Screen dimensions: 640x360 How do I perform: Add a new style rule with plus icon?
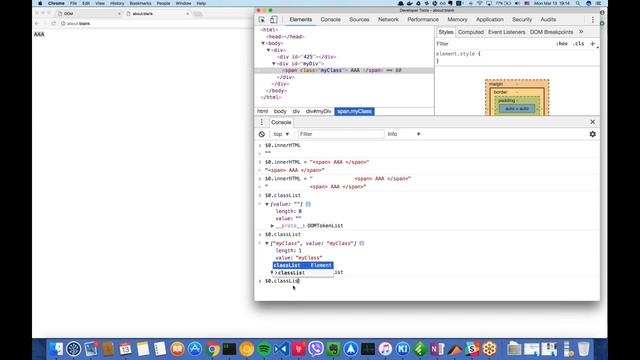(592, 44)
